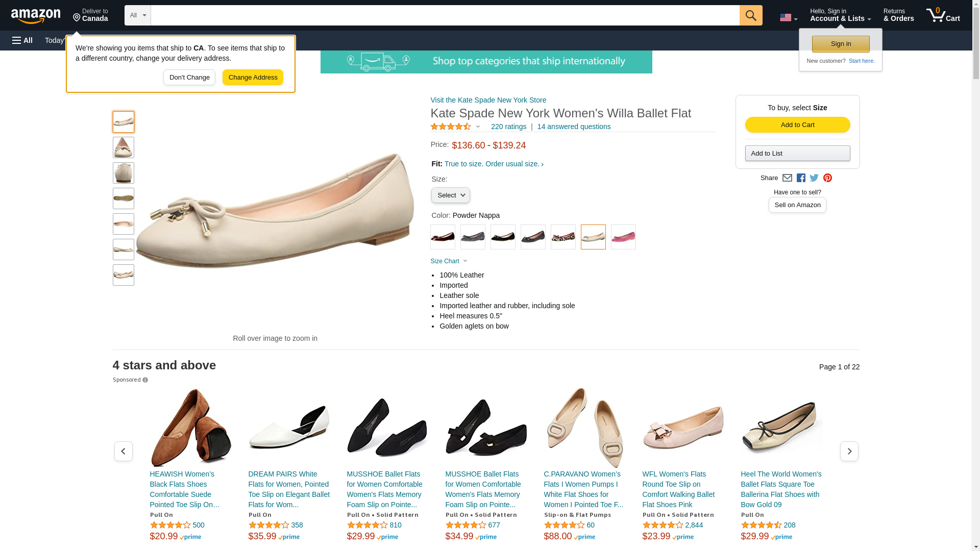Click the search magnifying glass button

pos(750,15)
